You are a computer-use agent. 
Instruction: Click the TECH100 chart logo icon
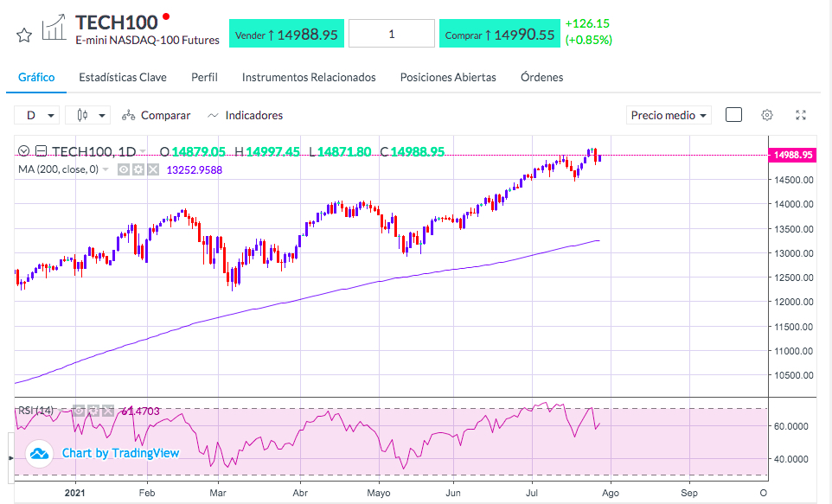coord(54,27)
